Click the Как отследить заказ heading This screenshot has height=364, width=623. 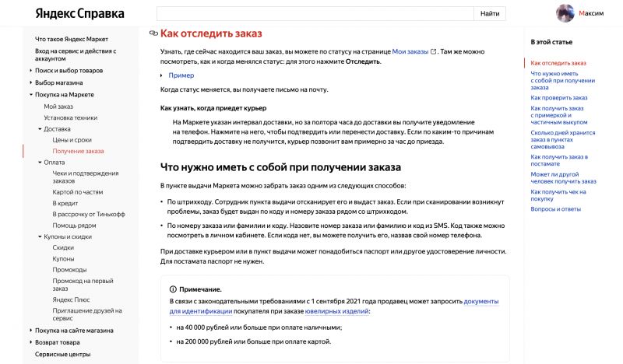tap(211, 33)
